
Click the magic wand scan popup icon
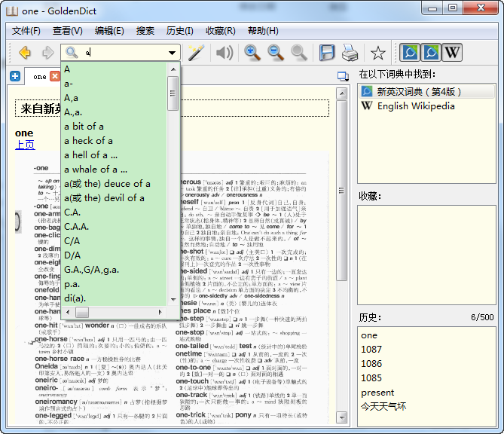click(x=197, y=53)
